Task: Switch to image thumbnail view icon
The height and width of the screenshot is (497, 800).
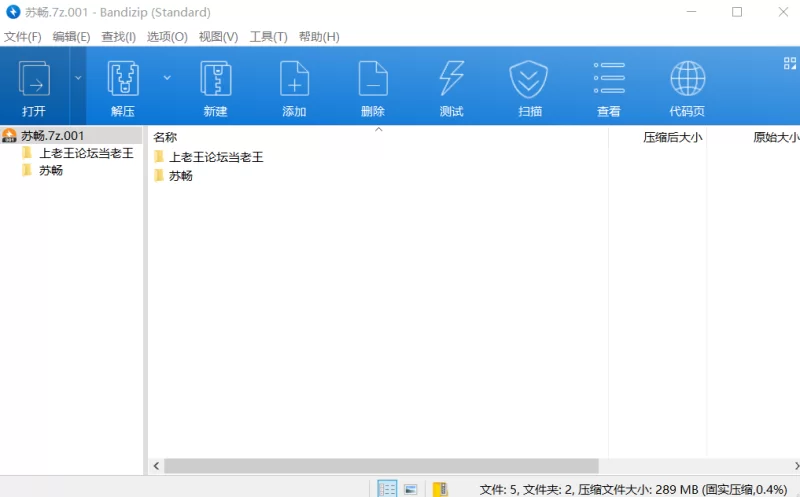Action: point(411,489)
